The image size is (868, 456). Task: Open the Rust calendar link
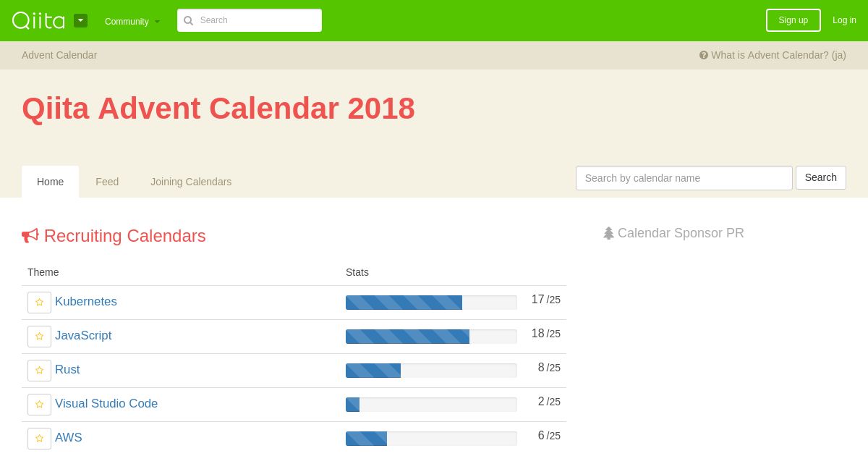[x=67, y=370]
